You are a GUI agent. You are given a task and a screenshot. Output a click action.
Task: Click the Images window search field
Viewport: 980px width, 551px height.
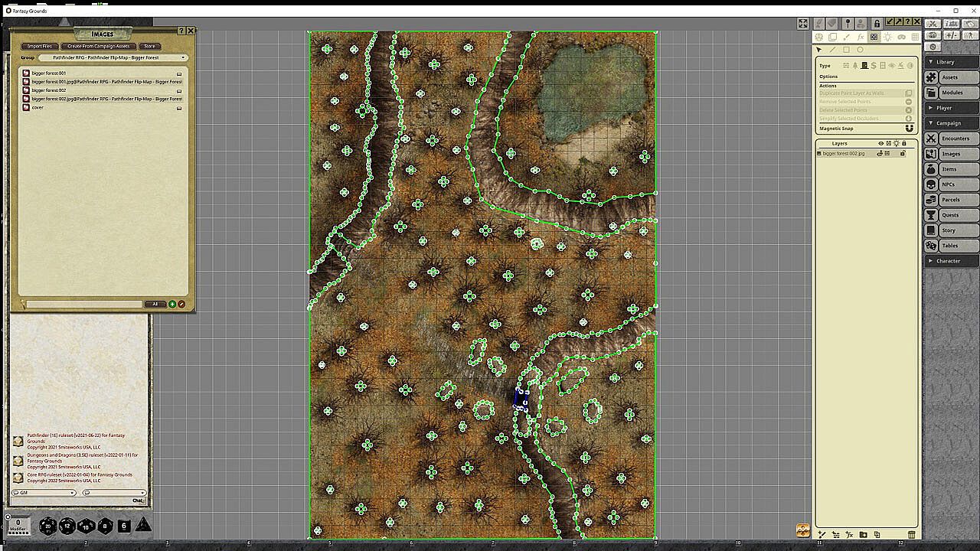tap(84, 304)
